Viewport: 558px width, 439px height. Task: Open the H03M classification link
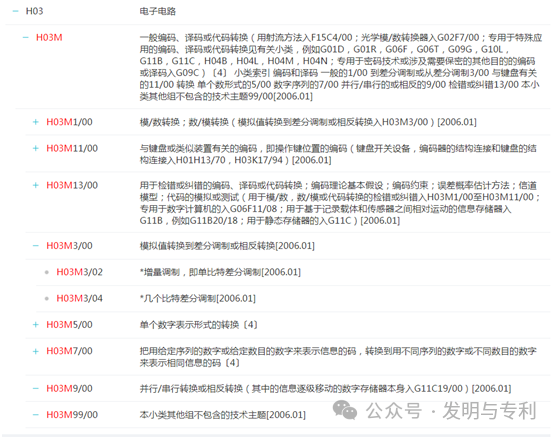pos(49,37)
